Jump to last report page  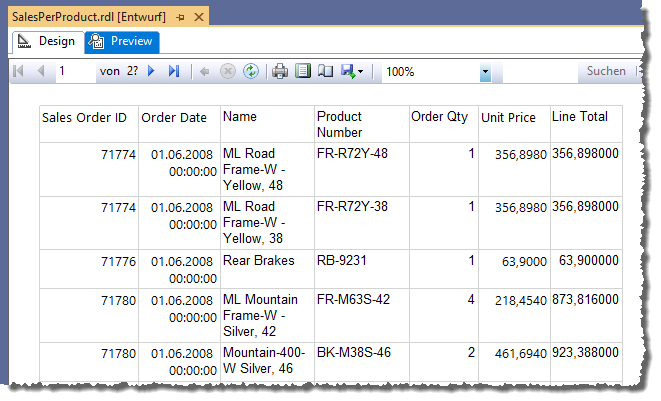tap(174, 72)
